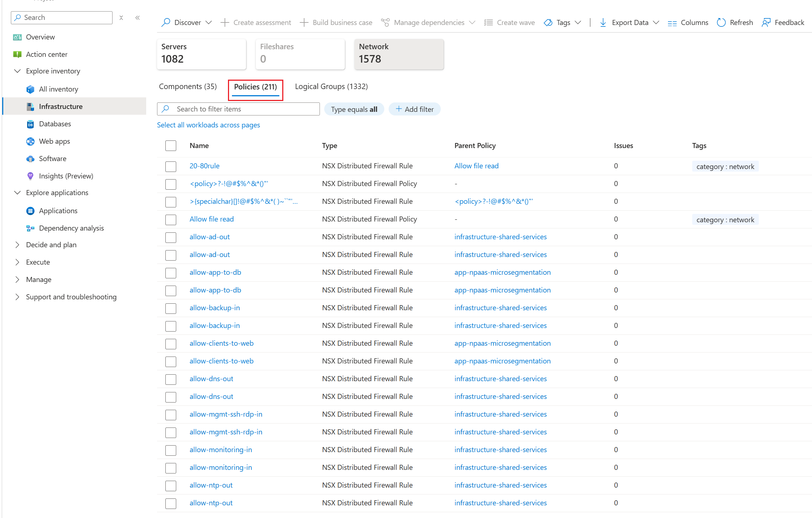
Task: Open the Feedback icon button
Action: click(x=766, y=22)
